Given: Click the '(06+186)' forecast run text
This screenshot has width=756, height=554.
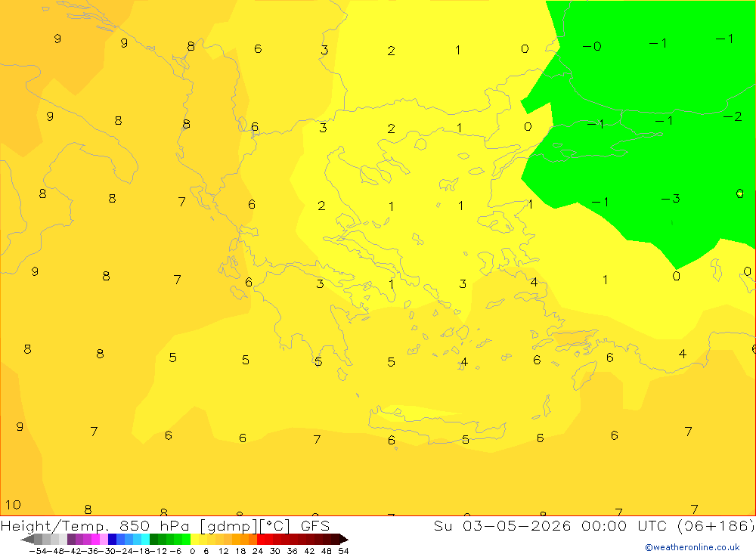Looking at the screenshot, I should point(716,525).
